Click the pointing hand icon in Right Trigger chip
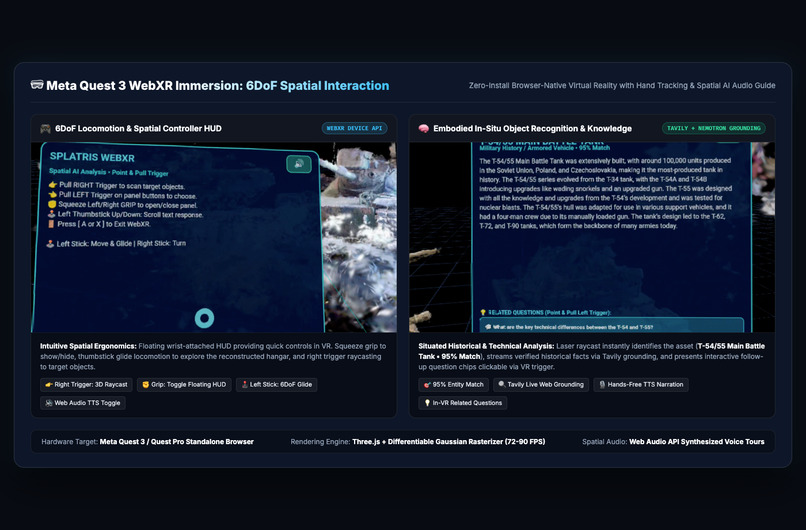The image size is (806, 530). 49,385
